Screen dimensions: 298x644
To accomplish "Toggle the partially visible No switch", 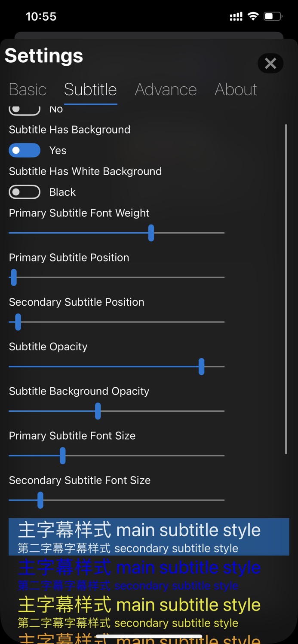I will pos(25,110).
